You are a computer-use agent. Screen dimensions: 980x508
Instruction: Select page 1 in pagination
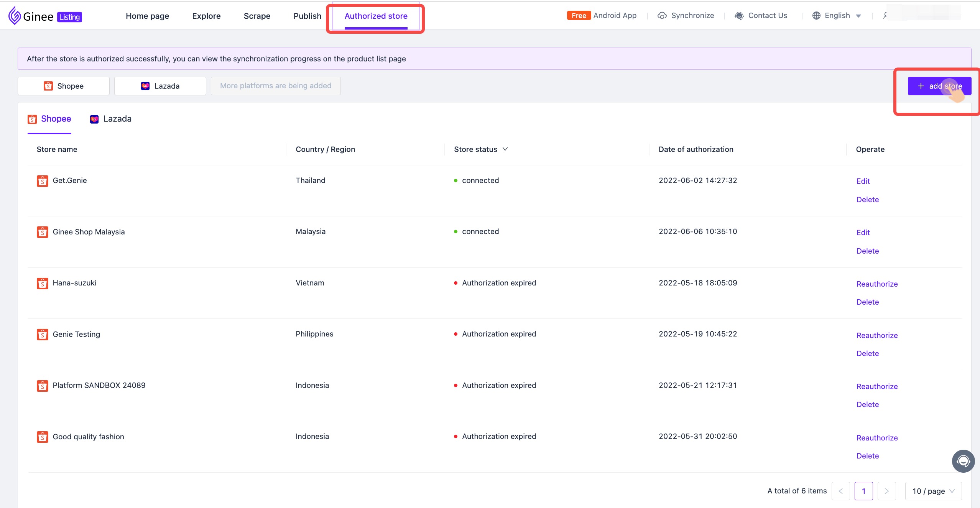(863, 491)
